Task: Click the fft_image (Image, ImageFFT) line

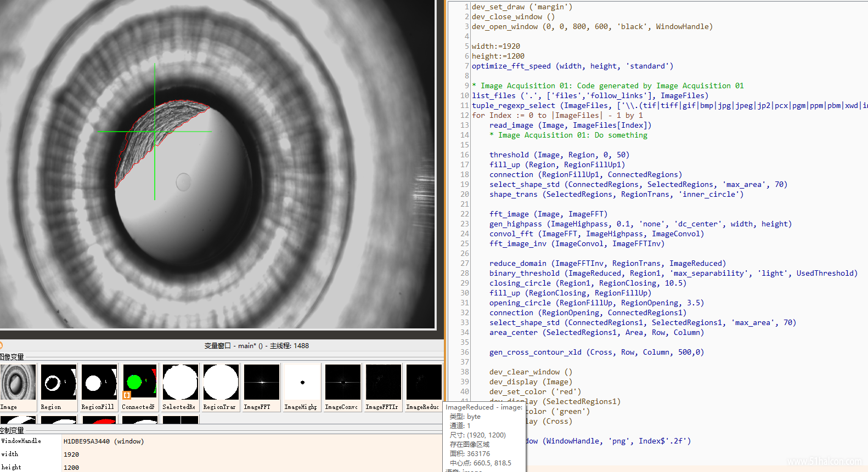Action: click(x=548, y=214)
